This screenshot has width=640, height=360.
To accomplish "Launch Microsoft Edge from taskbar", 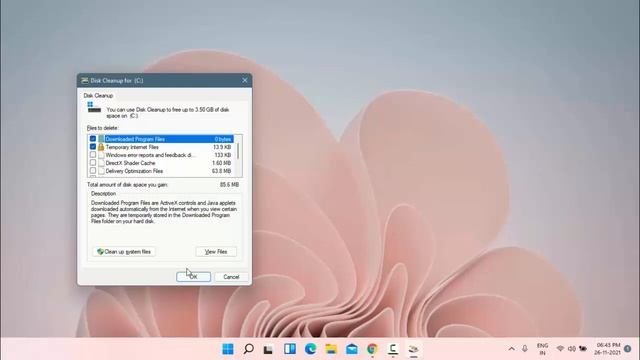I will (310, 349).
